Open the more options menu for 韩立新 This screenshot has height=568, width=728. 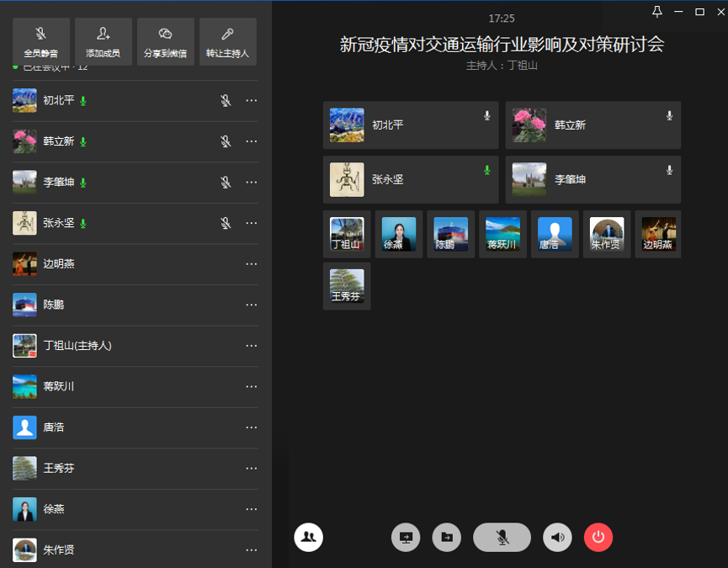tap(251, 141)
